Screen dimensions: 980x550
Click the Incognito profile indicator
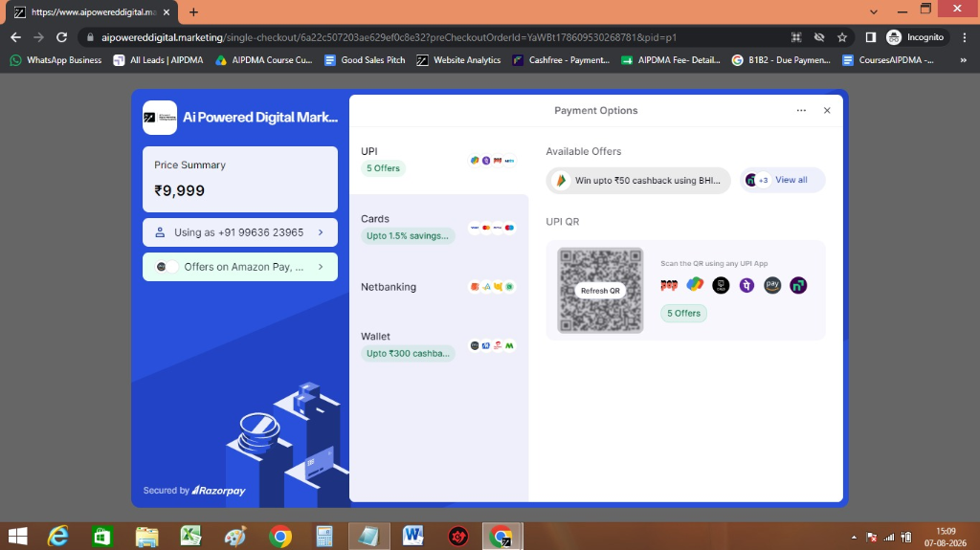pos(916,37)
